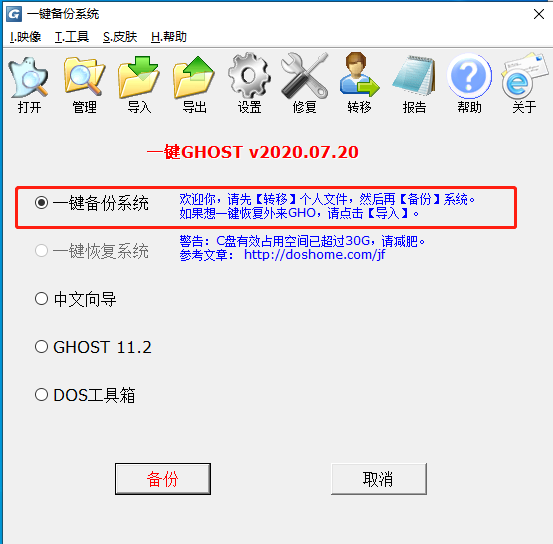The image size is (553, 544).
Task: Open the doshome.com/jf reference link
Action: coord(314,254)
